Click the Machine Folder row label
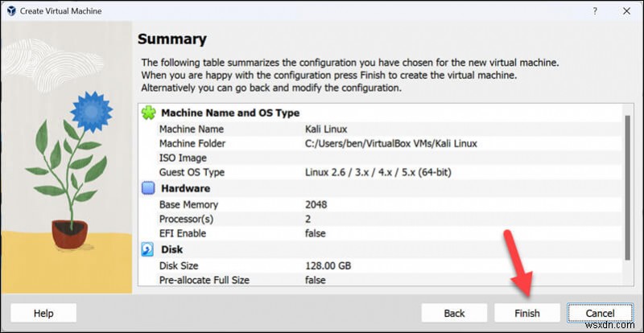The height and width of the screenshot is (333, 644). [192, 144]
